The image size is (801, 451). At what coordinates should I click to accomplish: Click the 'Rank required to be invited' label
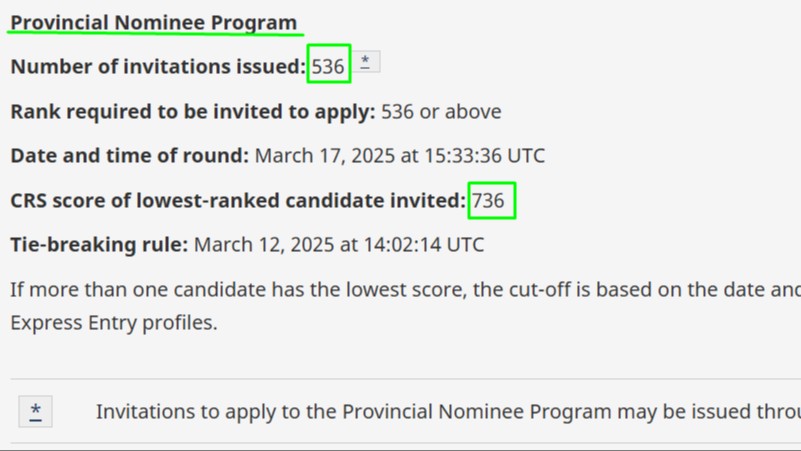click(193, 111)
